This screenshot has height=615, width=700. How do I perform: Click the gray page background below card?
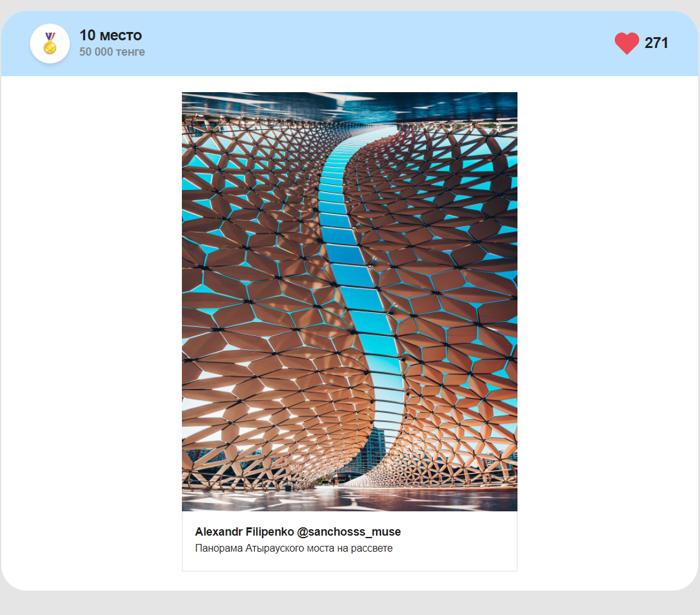[x=350, y=603]
